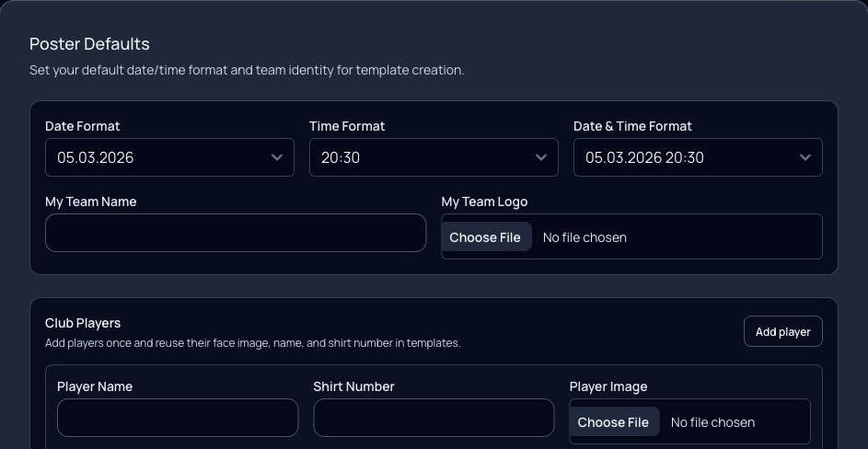The height and width of the screenshot is (449, 868).
Task: Click the Shirt Number label
Action: 353,386
